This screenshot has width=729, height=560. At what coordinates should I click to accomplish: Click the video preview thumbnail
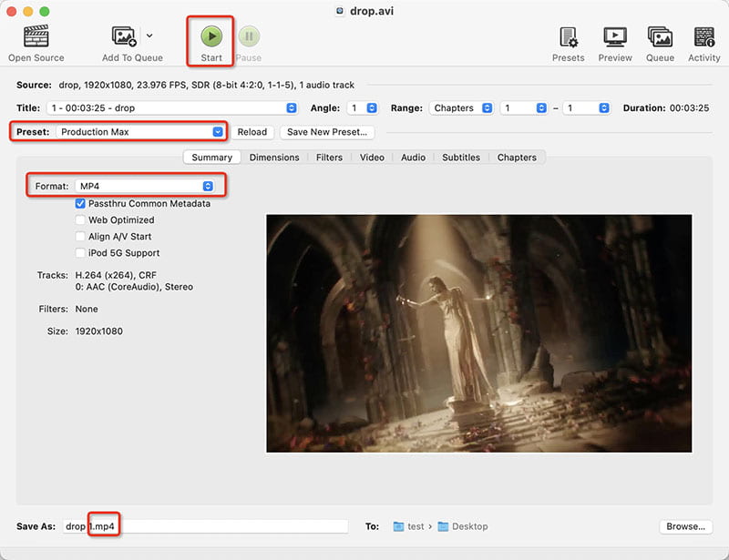[479, 333]
